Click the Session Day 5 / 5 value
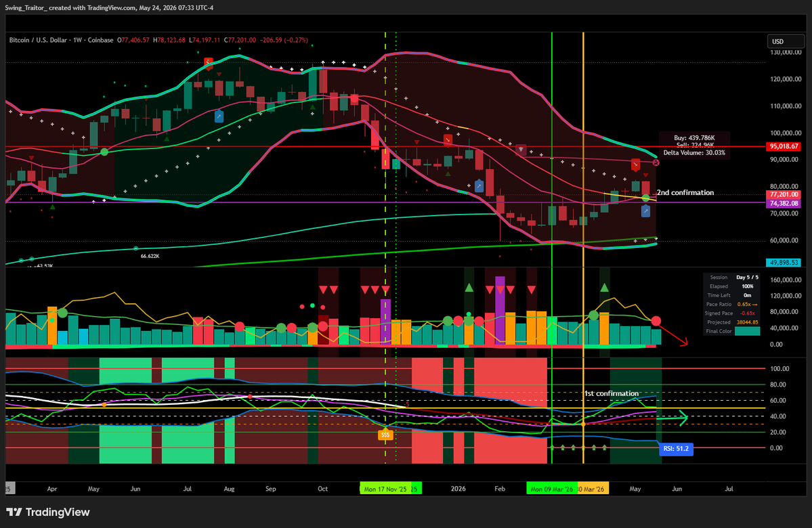The height and width of the screenshot is (528, 812). point(747,278)
